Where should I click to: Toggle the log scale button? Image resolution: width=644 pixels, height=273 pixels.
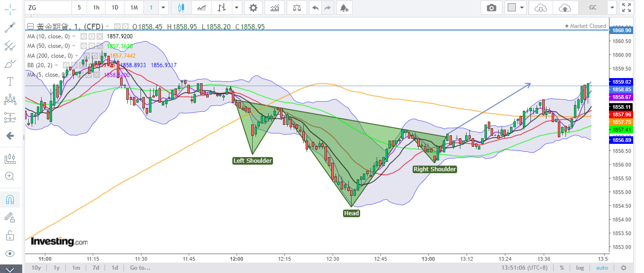(580, 268)
